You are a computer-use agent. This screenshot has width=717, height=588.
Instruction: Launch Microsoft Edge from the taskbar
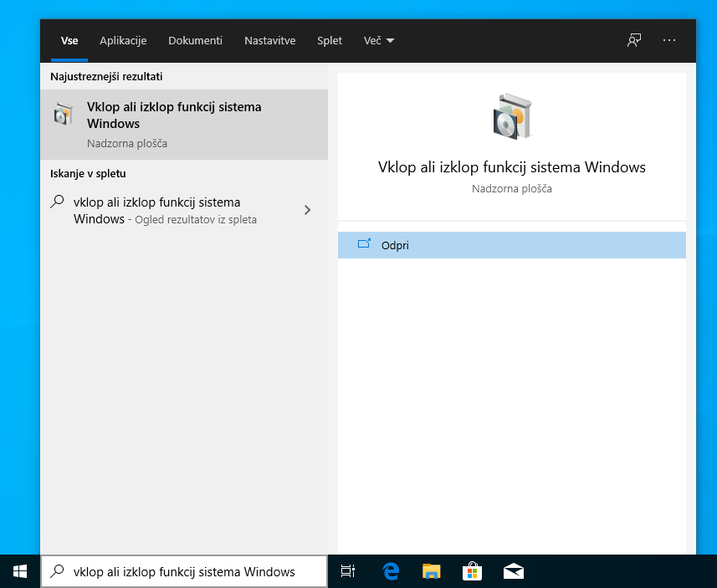pos(391,571)
